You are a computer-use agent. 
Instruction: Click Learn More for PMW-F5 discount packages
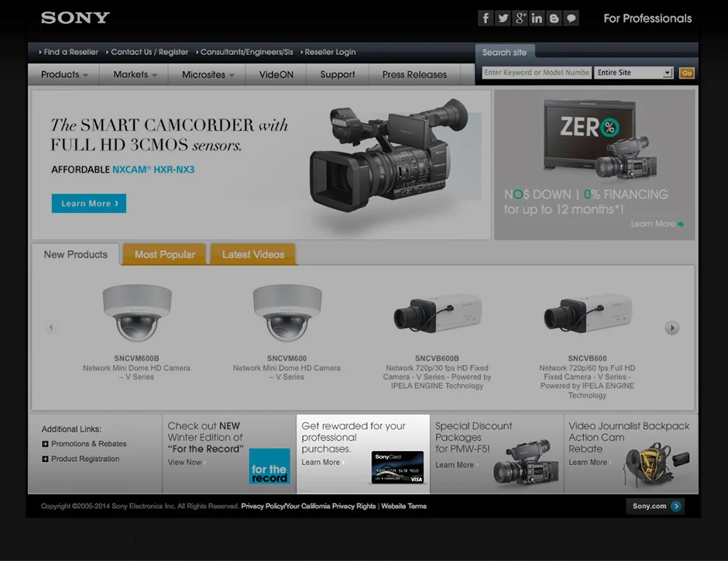(x=455, y=466)
